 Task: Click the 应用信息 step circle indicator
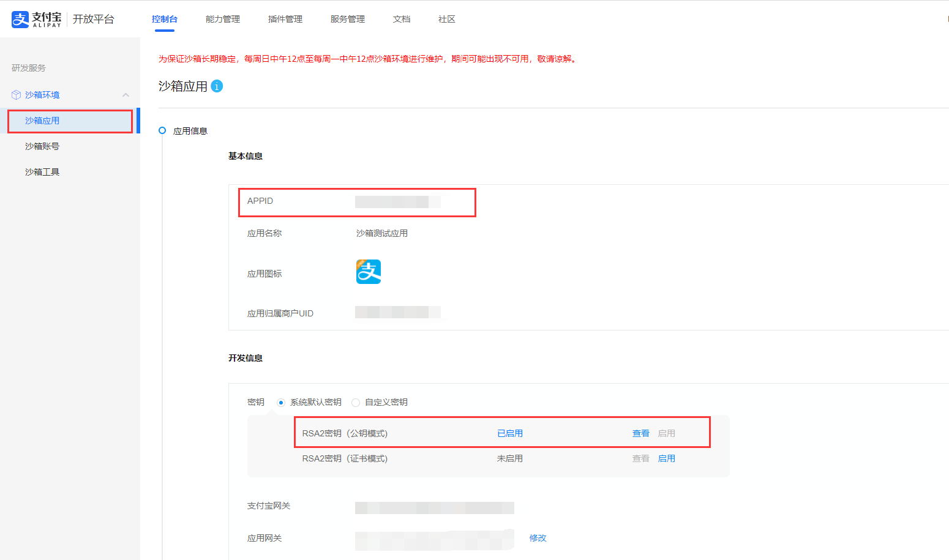162,130
